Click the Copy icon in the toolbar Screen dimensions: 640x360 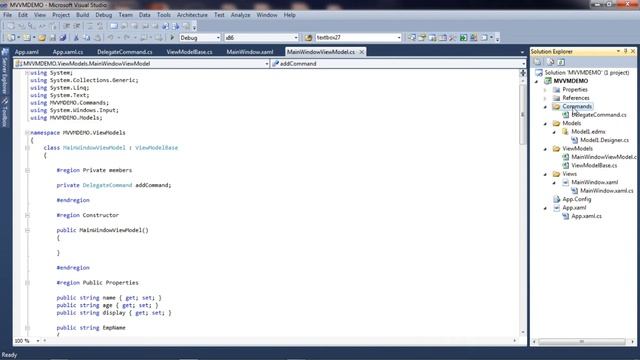coord(87,38)
